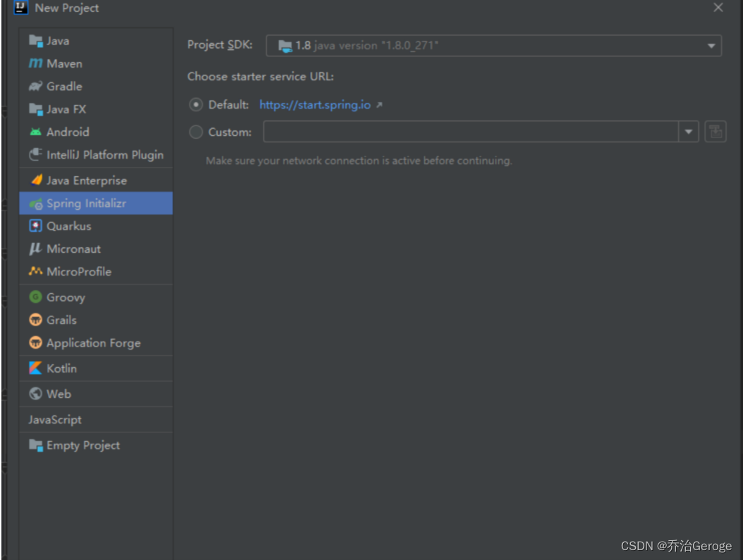Click the IntelliJ Platform Plugin icon

point(35,154)
